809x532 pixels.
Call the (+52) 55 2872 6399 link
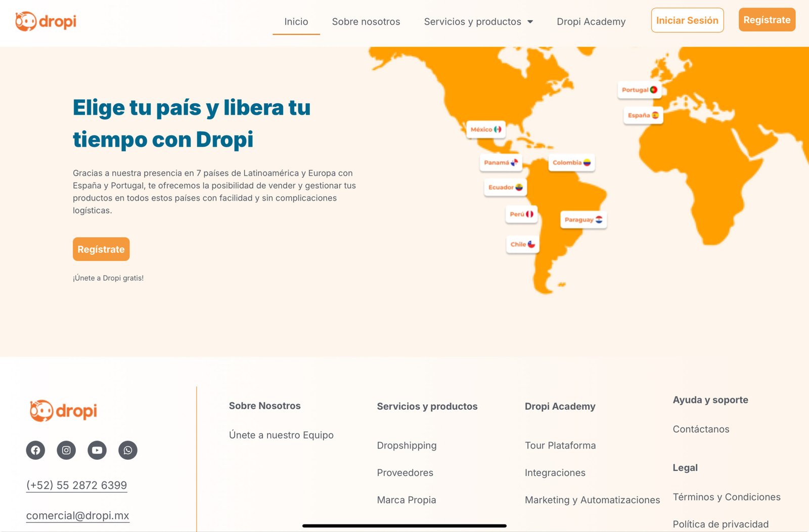click(76, 485)
